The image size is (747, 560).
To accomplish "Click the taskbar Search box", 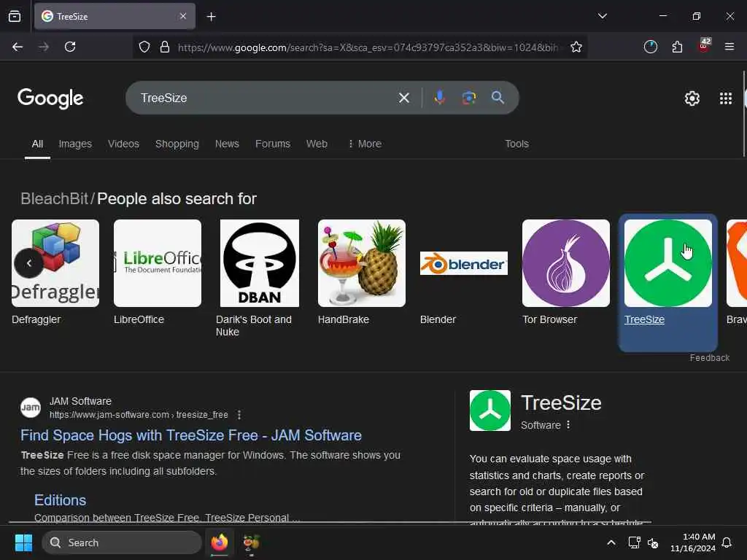I will (122, 542).
